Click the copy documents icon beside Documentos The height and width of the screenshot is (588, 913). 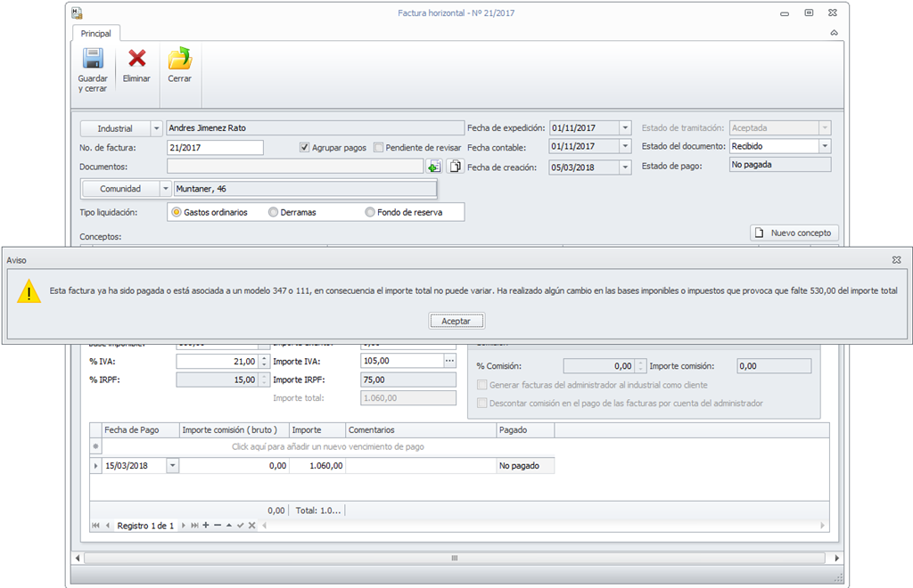tap(455, 167)
